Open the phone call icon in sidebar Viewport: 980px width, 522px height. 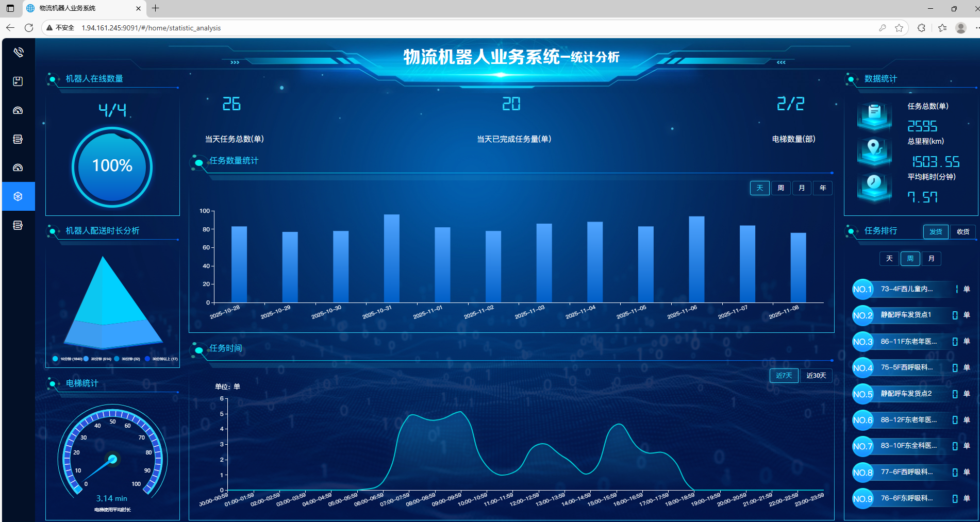(x=18, y=52)
